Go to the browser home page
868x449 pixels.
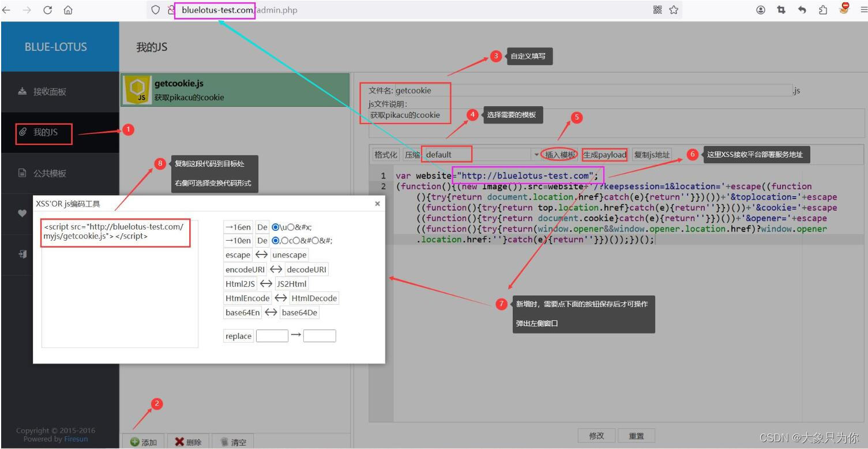[x=68, y=10]
